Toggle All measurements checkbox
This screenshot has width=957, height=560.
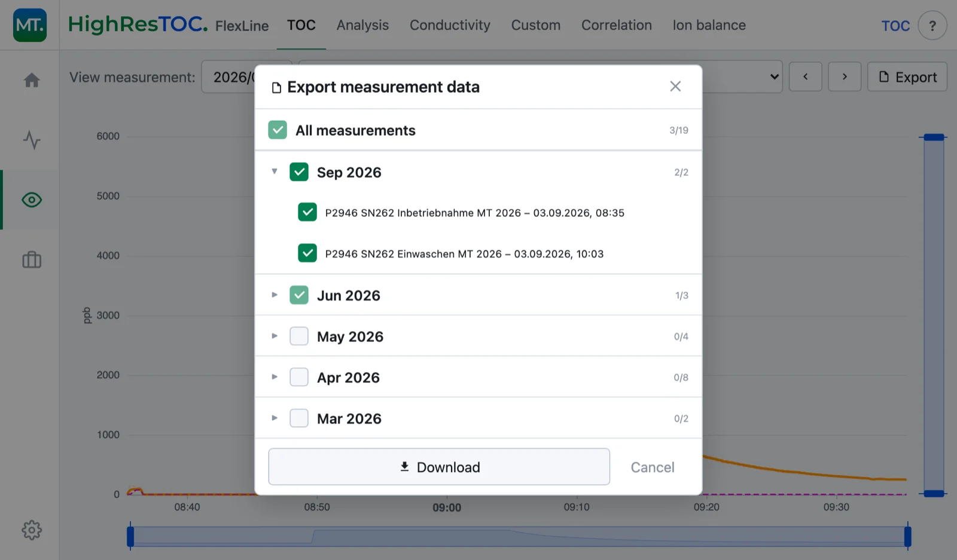click(278, 130)
